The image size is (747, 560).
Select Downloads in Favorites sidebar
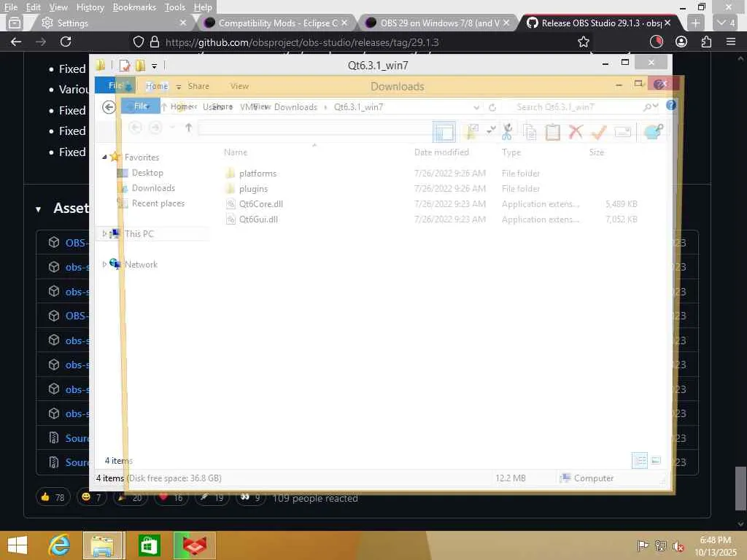(x=153, y=188)
